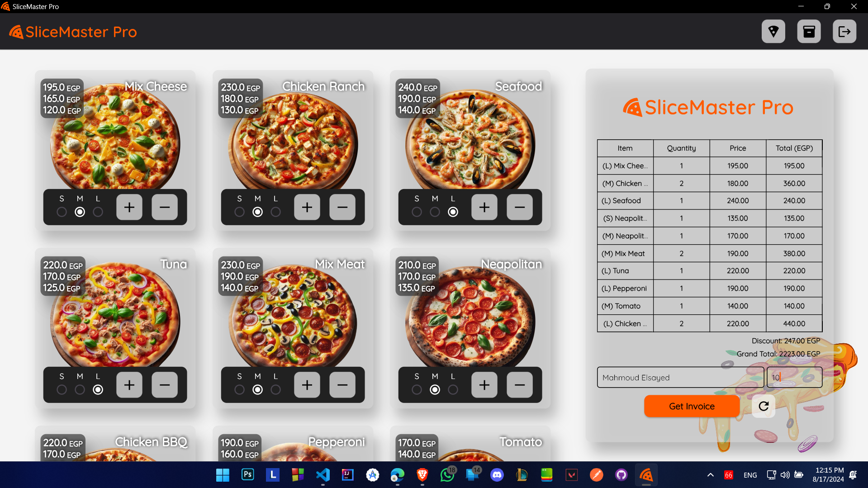The height and width of the screenshot is (488, 868).
Task: Click the discount percentage input field
Action: point(794,377)
